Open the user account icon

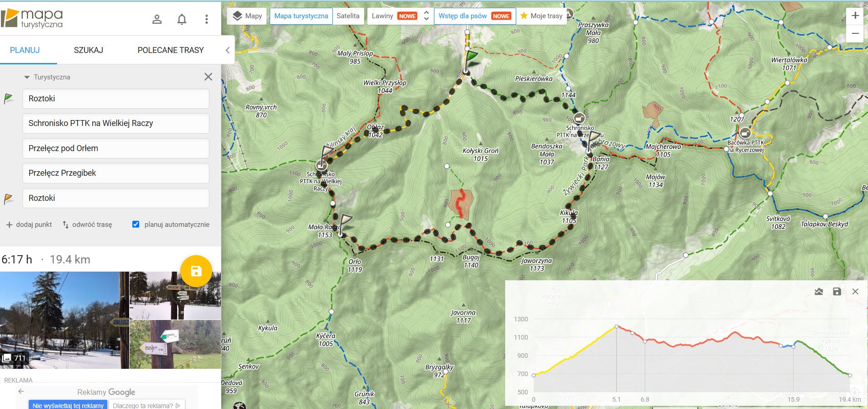[157, 19]
